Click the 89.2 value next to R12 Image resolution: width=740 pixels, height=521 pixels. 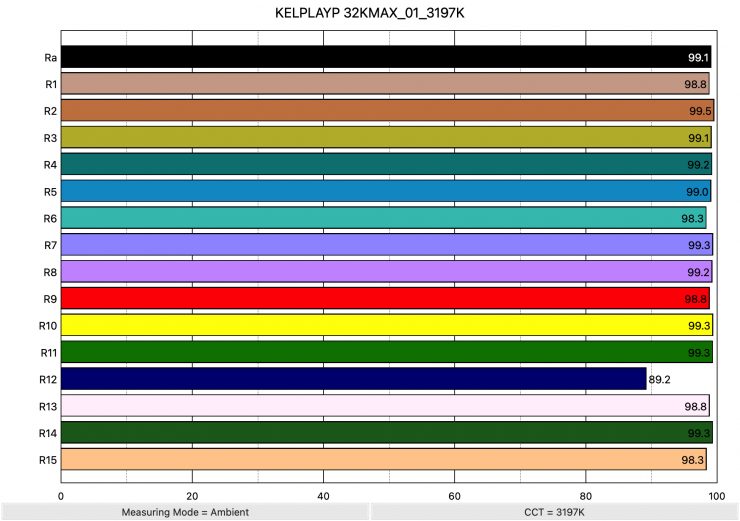click(659, 380)
